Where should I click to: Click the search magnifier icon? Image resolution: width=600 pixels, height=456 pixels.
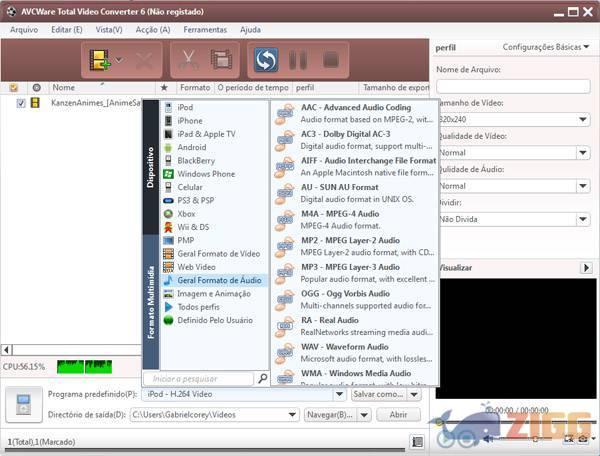[262, 379]
